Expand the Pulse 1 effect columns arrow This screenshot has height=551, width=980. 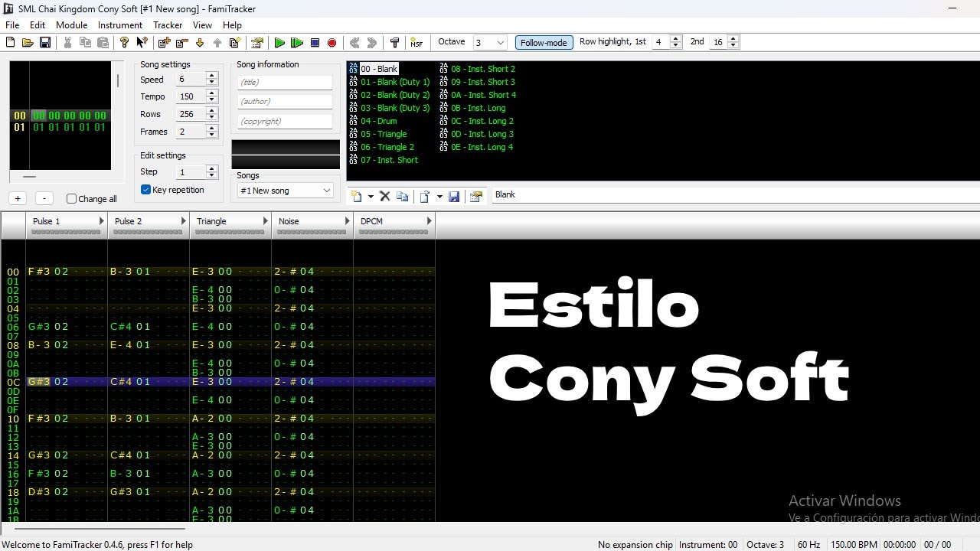pyautogui.click(x=101, y=221)
